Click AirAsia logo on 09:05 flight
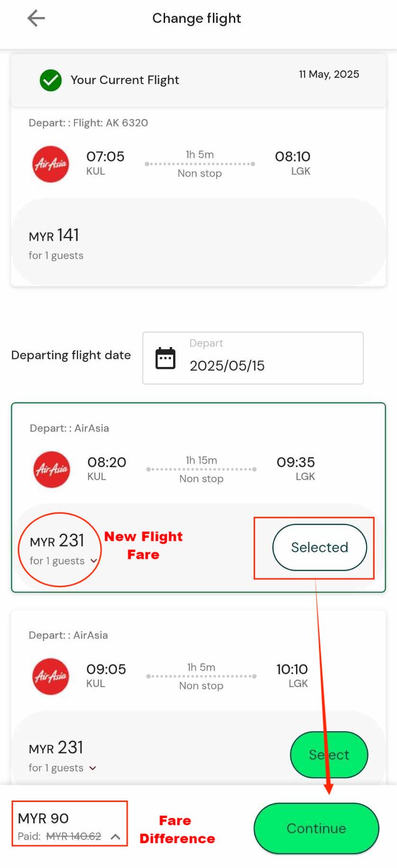The image size is (397, 868). coord(51,677)
